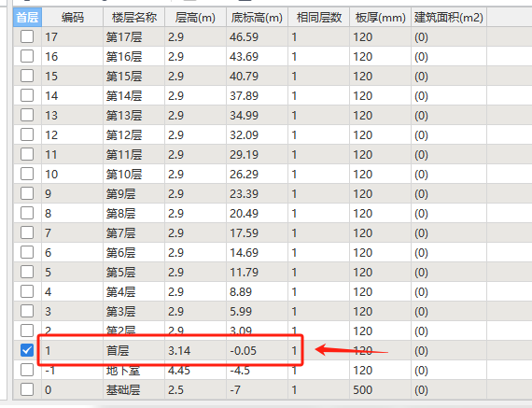532x408 pixels.
Task: Click building area (0) in 基础层 row
Action: click(x=421, y=390)
